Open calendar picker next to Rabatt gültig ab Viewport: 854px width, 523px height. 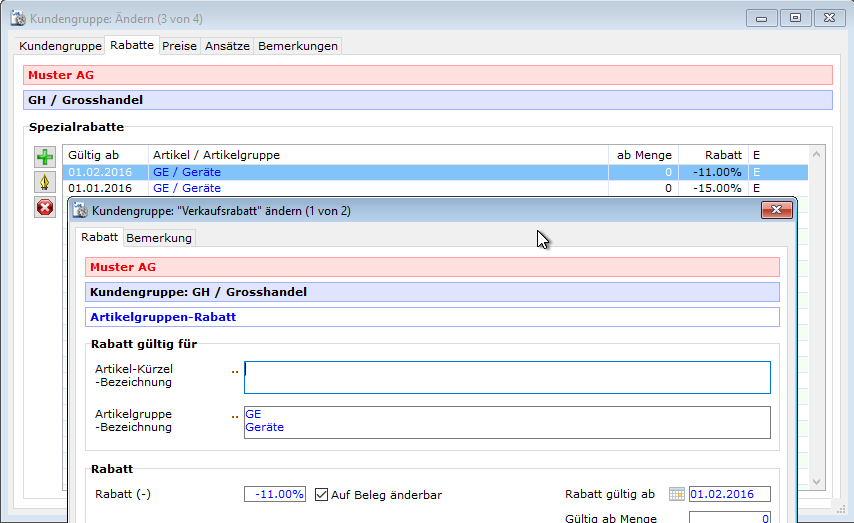[x=676, y=494]
